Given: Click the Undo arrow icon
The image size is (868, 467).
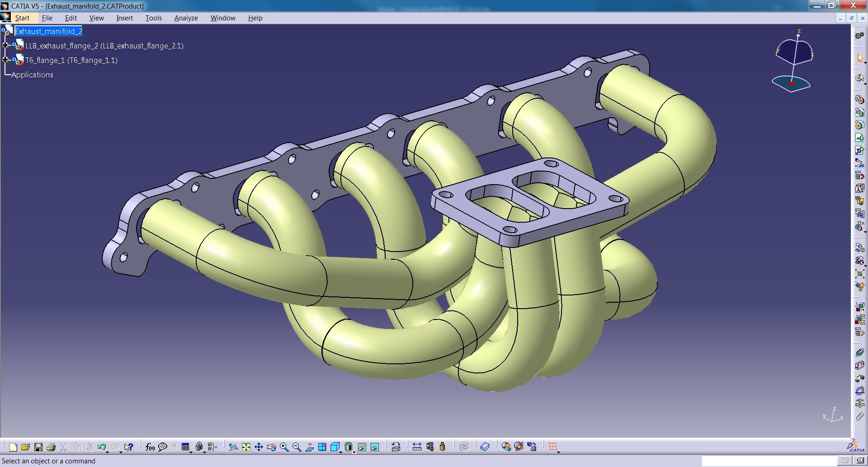Looking at the screenshot, I should pos(101,447).
